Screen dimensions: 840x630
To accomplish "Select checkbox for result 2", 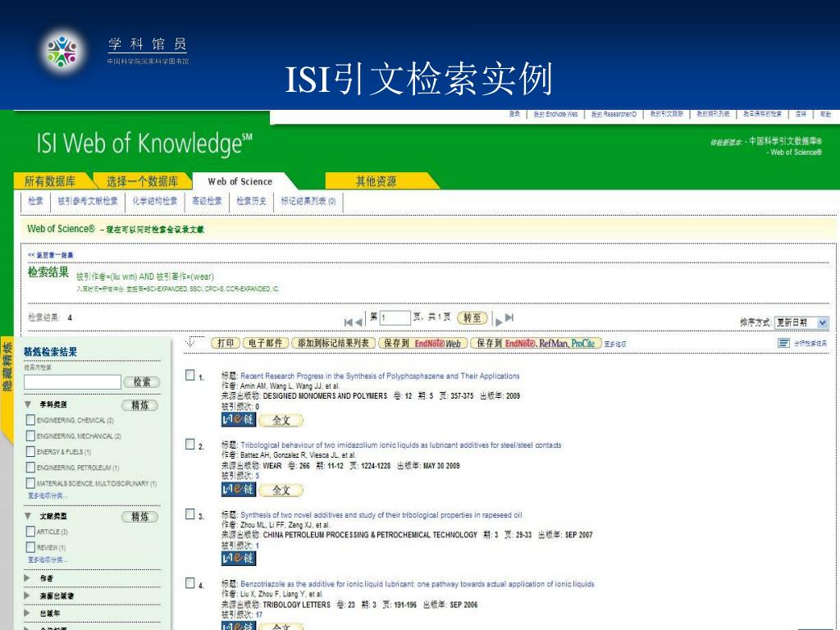I will click(x=189, y=444).
